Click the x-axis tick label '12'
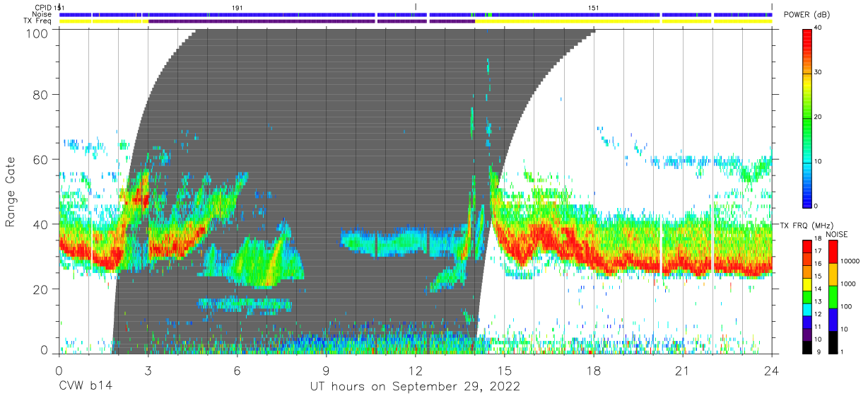The height and width of the screenshot is (401, 868). pos(415,371)
